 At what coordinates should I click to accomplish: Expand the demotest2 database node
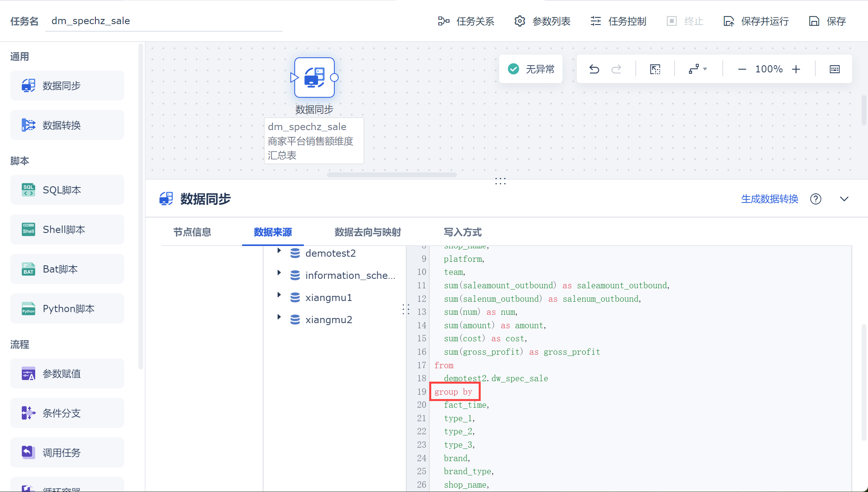click(279, 250)
